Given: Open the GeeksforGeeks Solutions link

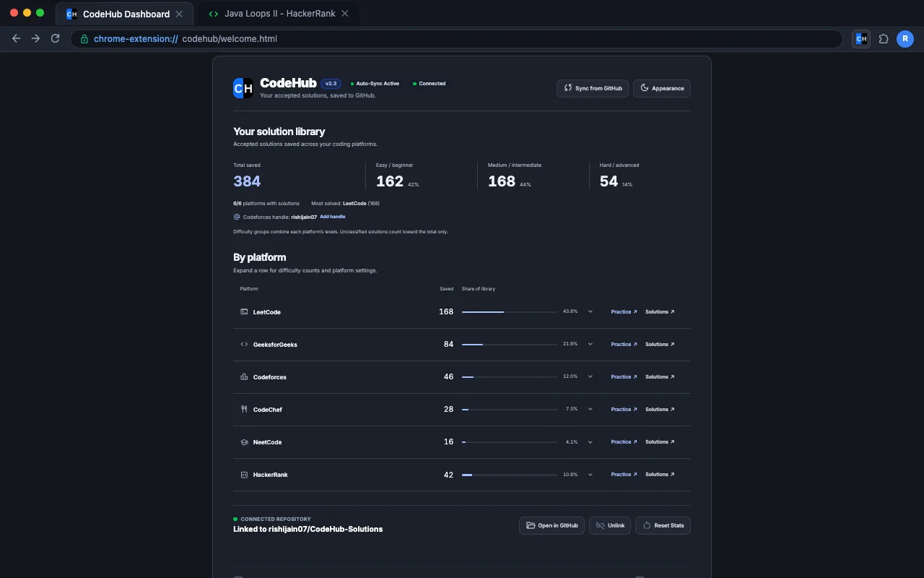Looking at the screenshot, I should [x=660, y=345].
